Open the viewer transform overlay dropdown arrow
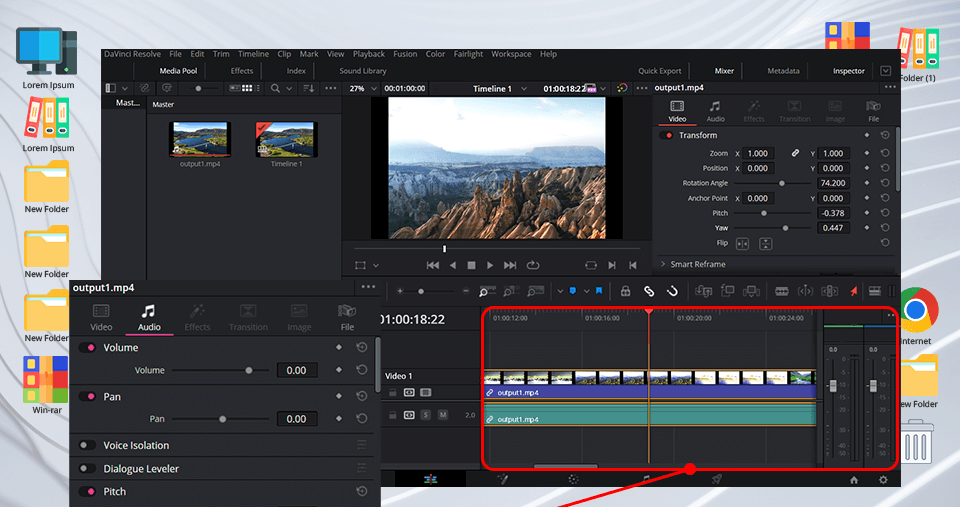960x507 pixels. 376,265
